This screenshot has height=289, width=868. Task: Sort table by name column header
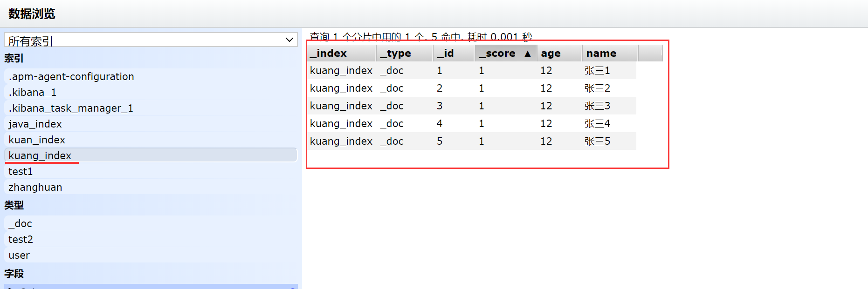610,53
